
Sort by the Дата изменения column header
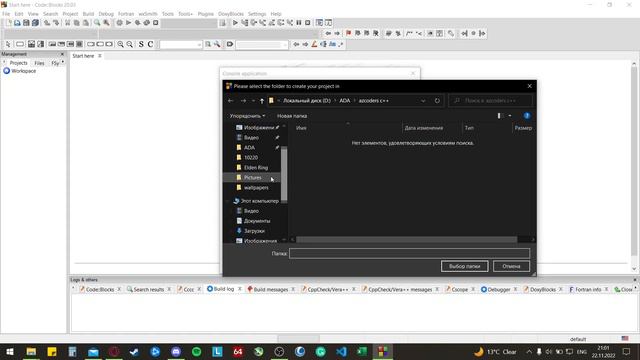click(x=424, y=128)
